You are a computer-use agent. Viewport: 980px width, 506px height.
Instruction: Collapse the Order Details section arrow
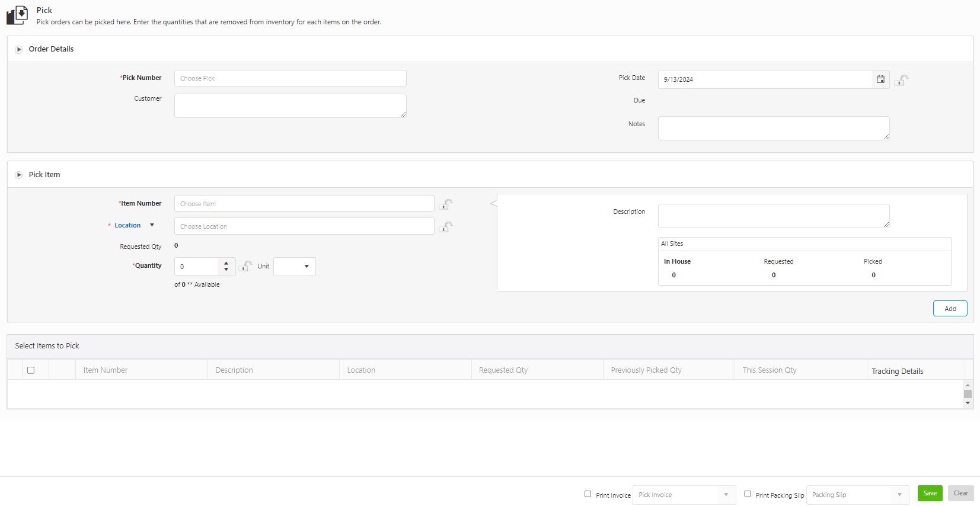(19, 49)
